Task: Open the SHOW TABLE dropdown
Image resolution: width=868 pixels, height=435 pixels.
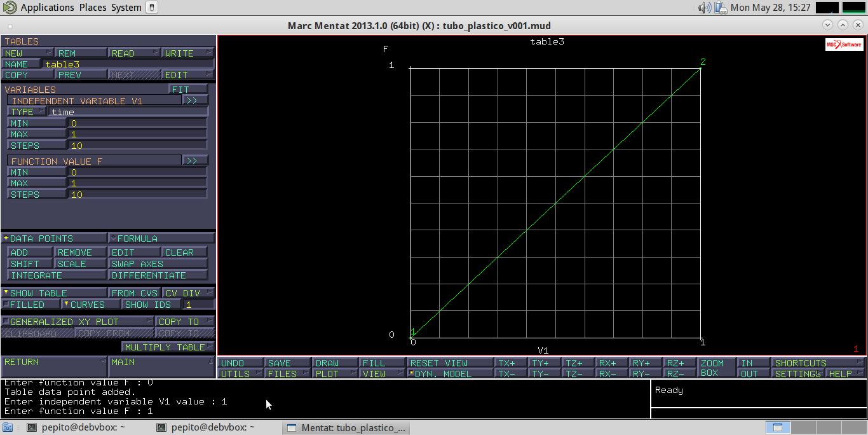Action: (x=54, y=293)
